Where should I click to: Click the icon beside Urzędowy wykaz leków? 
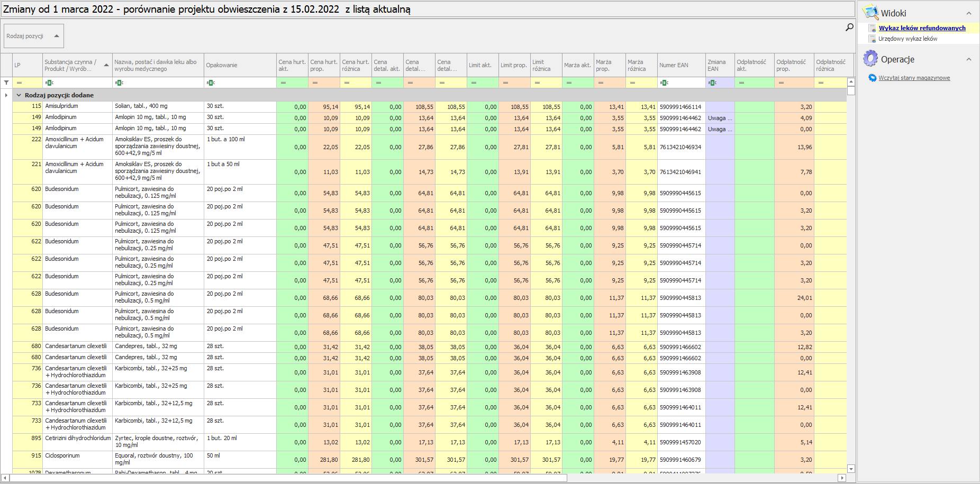coord(873,39)
